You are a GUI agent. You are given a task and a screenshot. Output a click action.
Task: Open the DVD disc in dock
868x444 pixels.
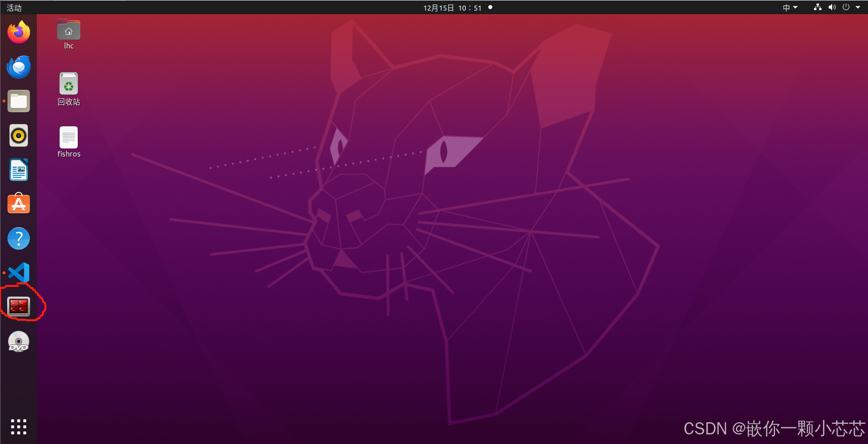[x=19, y=341]
